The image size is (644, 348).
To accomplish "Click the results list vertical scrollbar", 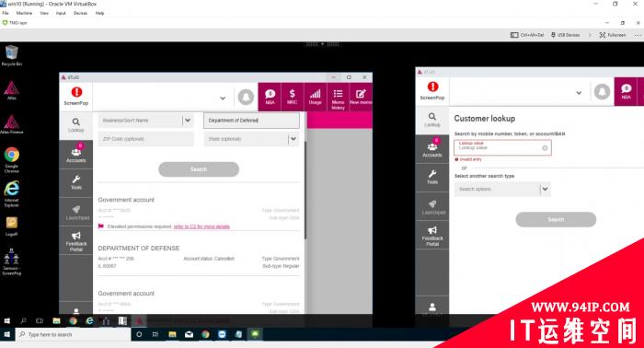I will point(305,189).
